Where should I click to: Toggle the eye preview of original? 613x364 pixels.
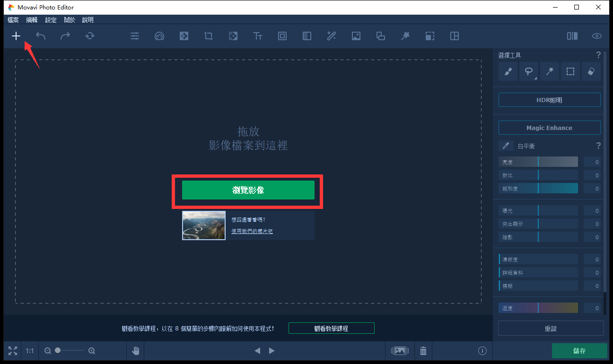tap(597, 36)
